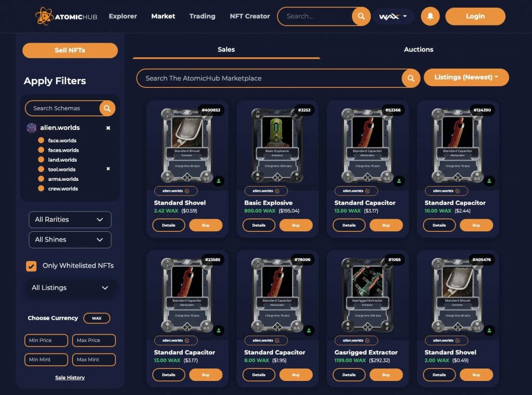
Task: Open the Sale History link
Action: point(70,378)
